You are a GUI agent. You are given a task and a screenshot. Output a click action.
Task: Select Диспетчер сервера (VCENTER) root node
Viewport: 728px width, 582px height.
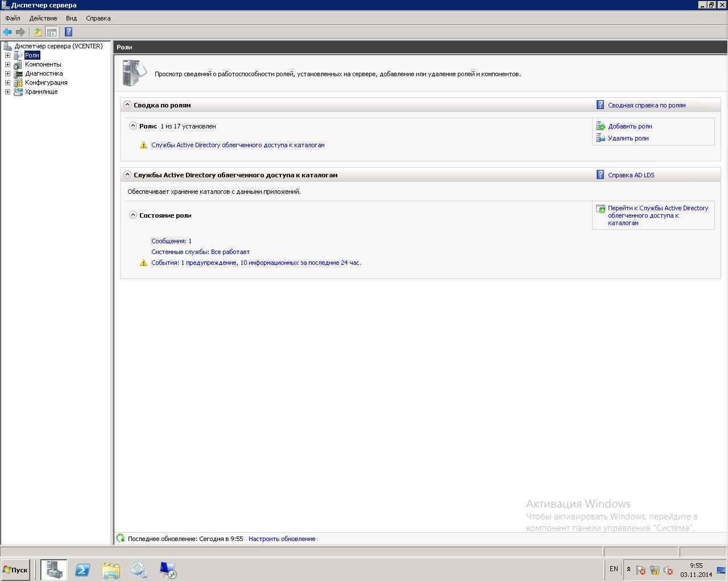(x=59, y=46)
